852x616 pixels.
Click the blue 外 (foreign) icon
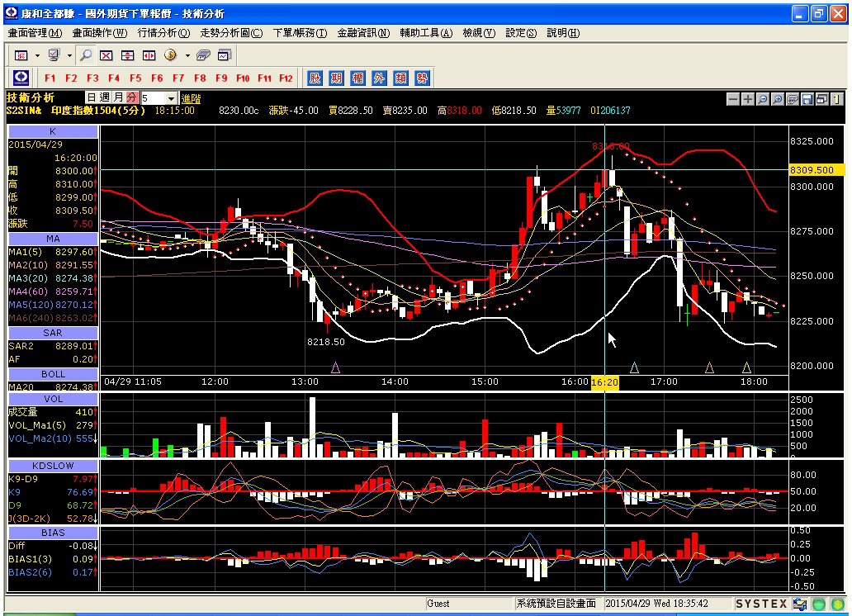pyautogui.click(x=379, y=78)
